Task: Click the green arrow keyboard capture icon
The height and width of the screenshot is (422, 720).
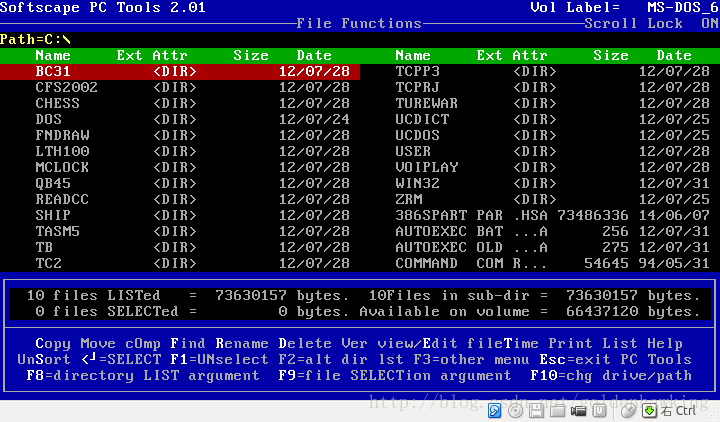Action: [649, 411]
